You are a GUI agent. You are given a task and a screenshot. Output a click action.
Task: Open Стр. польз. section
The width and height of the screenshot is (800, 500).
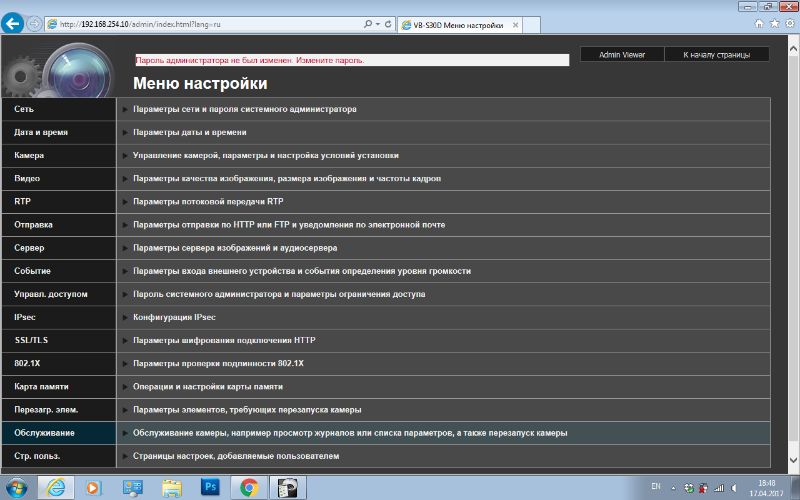point(59,456)
